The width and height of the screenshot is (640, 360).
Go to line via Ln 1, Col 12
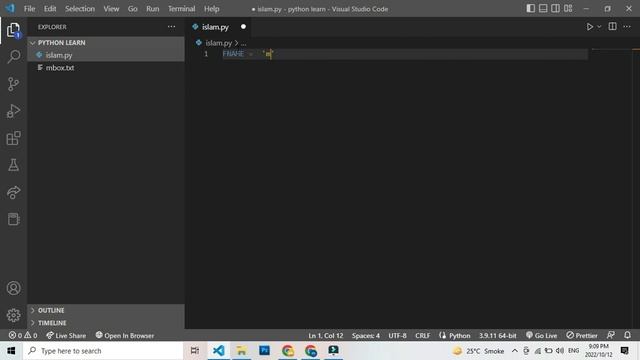point(326,336)
